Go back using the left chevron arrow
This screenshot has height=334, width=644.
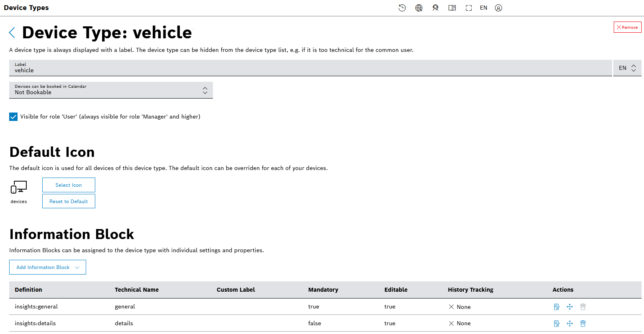click(12, 33)
